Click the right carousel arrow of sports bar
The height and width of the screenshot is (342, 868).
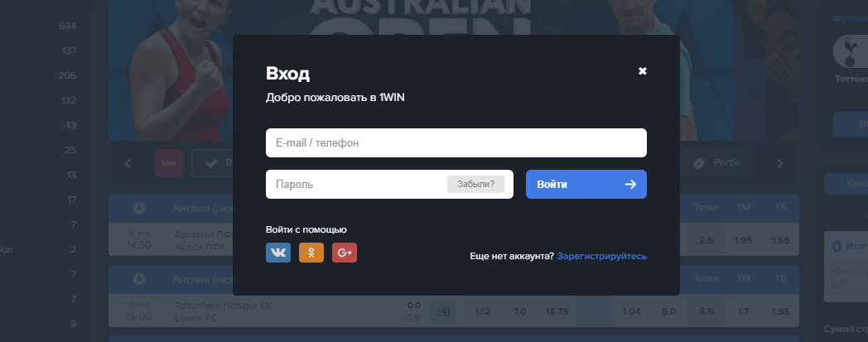[x=780, y=163]
